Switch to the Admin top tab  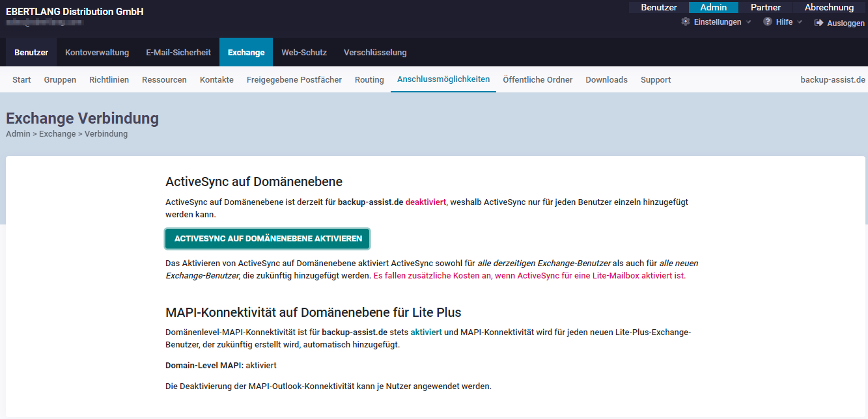pyautogui.click(x=713, y=8)
